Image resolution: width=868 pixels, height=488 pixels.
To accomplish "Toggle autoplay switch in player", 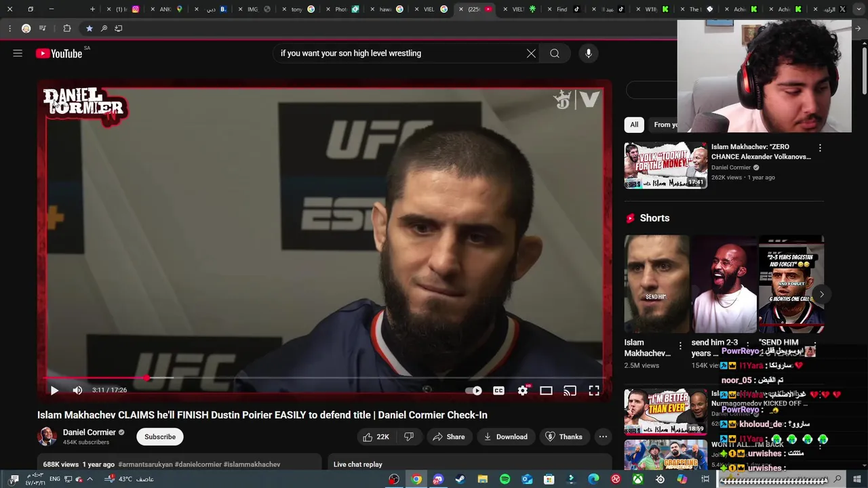I will click(x=473, y=390).
